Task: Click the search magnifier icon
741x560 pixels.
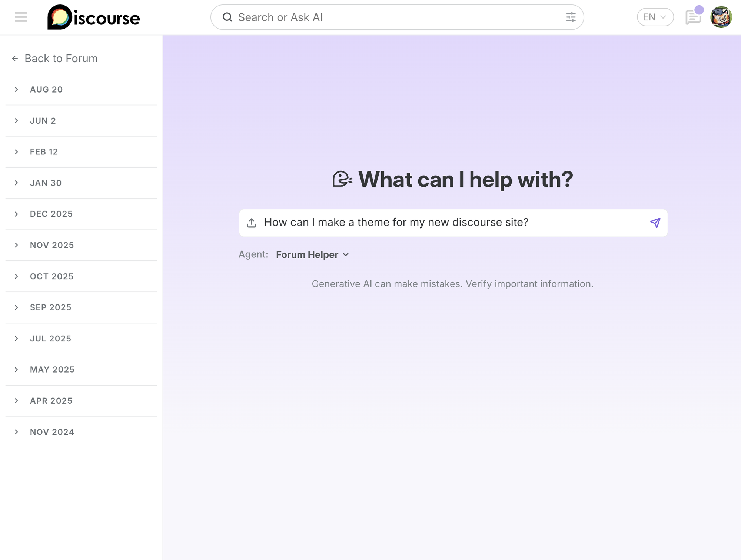Action: [x=227, y=17]
